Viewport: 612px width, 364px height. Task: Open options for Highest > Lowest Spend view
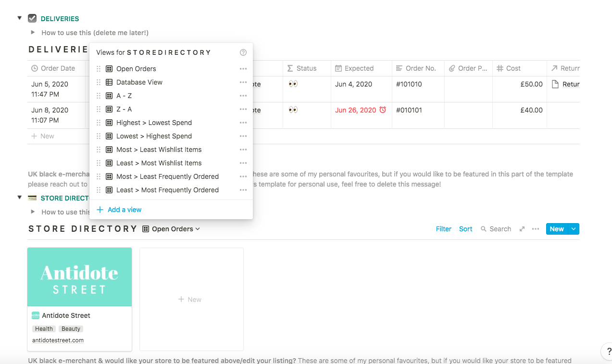243,123
